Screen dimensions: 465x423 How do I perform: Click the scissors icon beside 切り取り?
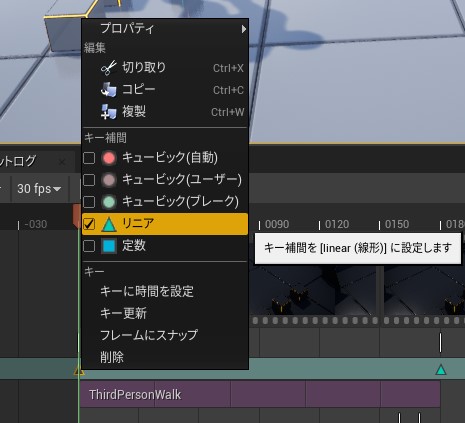click(x=109, y=68)
